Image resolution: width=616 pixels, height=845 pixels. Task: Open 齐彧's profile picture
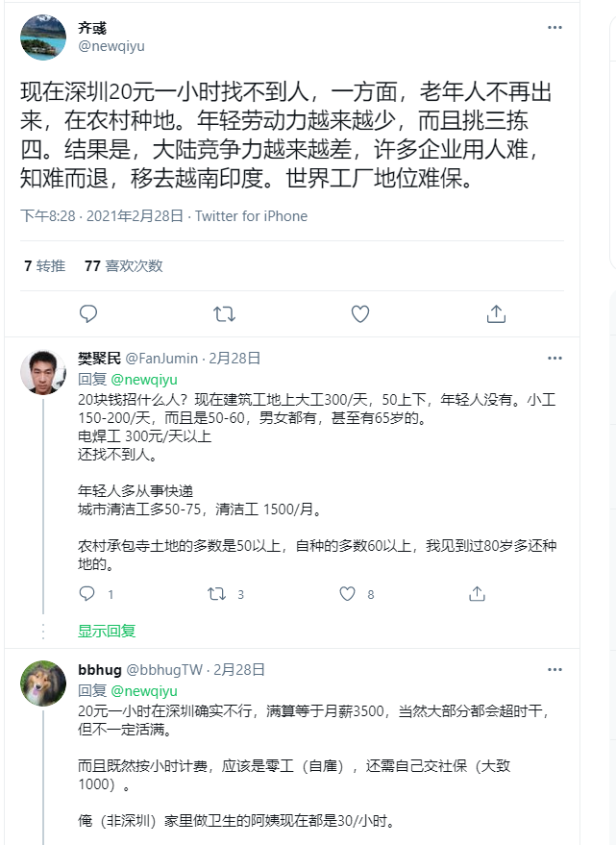(44, 37)
